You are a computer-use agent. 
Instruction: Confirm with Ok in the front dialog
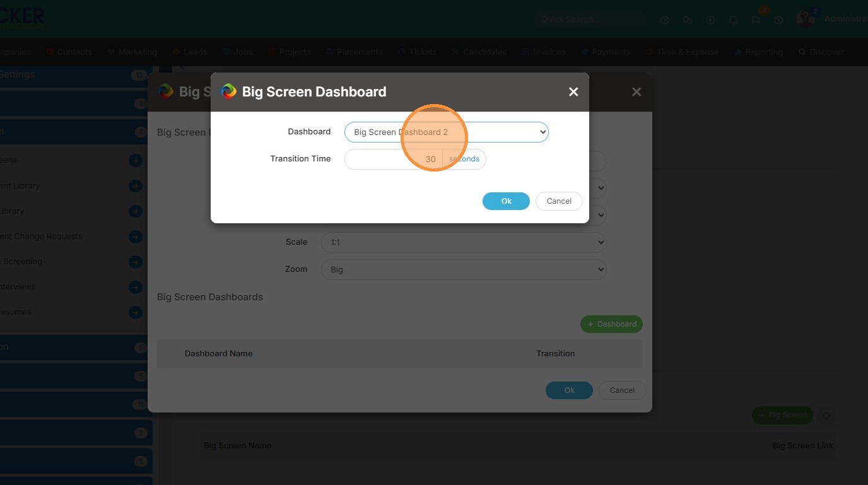click(x=506, y=201)
